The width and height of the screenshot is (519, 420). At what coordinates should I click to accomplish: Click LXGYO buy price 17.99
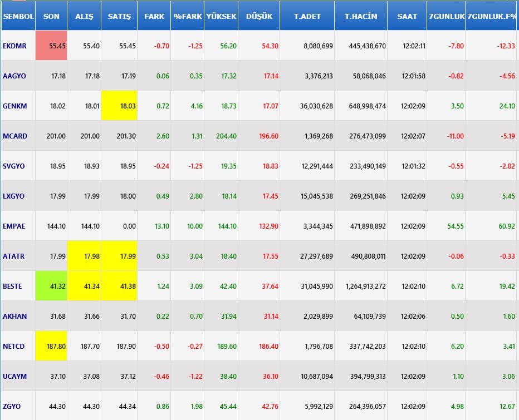(x=92, y=196)
